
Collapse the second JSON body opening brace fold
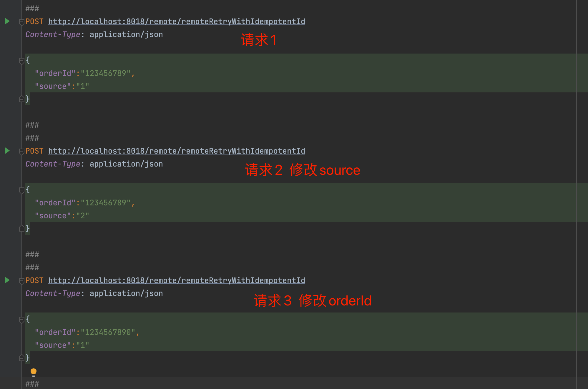[21, 190]
